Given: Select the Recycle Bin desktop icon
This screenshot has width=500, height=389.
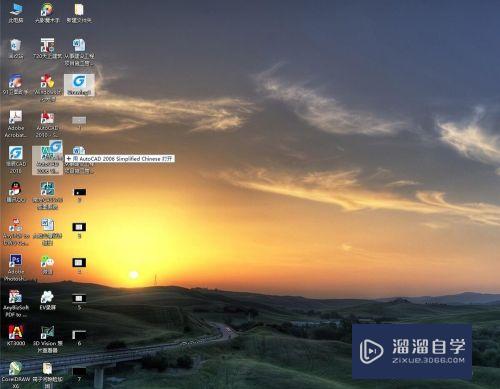Looking at the screenshot, I should click(x=16, y=48).
